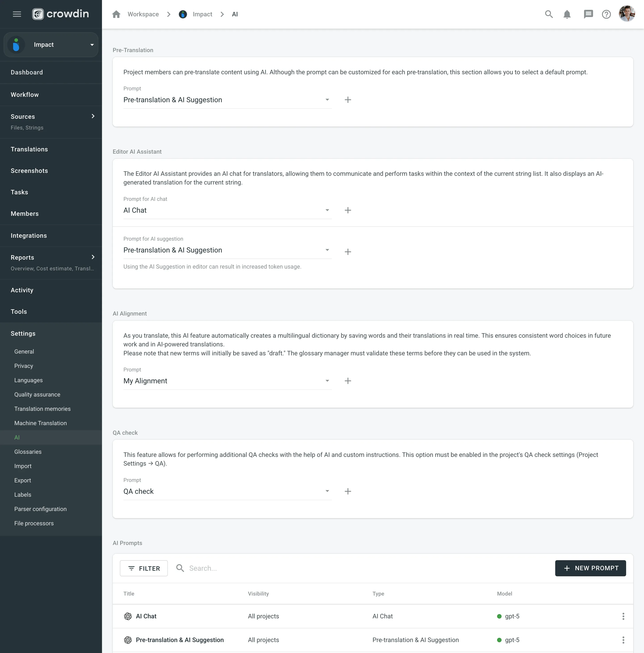
Task: Click the help question mark icon
Action: pyautogui.click(x=606, y=14)
